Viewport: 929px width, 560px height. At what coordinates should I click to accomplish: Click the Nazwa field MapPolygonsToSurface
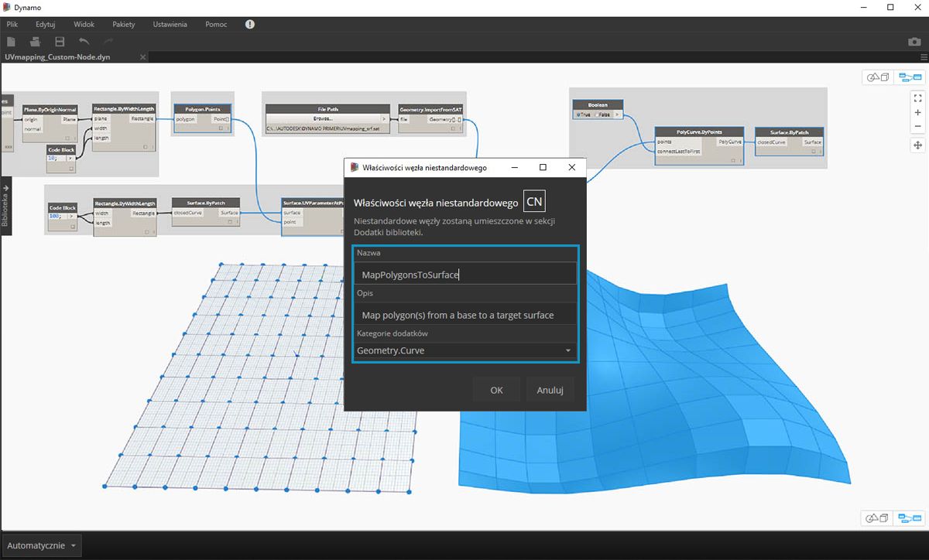coord(464,274)
